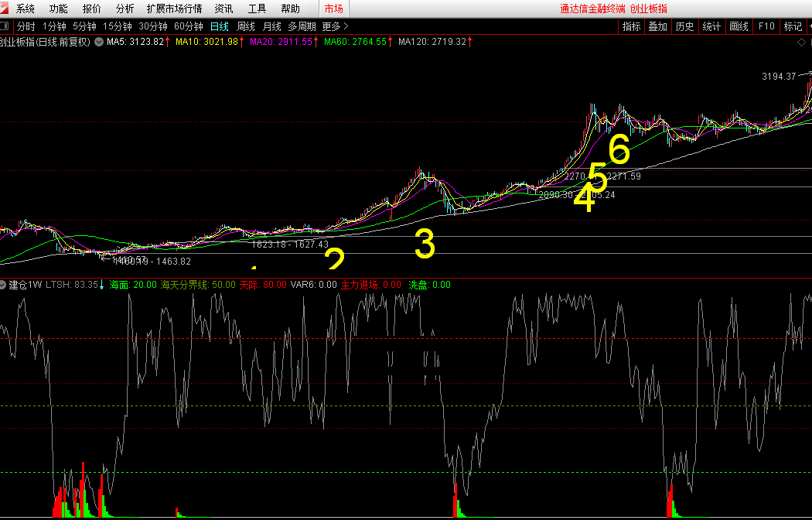Open the 扩展市场行情 menu
This screenshot has height=520, width=812.
point(175,9)
